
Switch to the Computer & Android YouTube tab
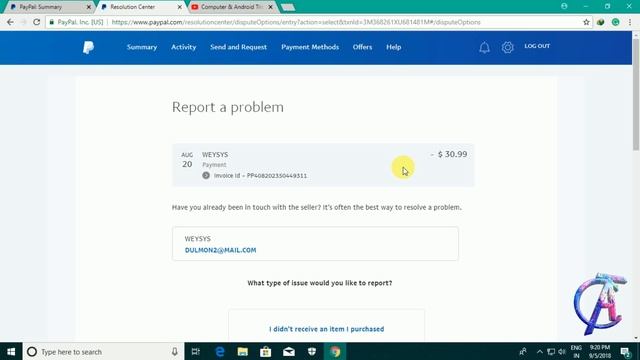point(232,7)
